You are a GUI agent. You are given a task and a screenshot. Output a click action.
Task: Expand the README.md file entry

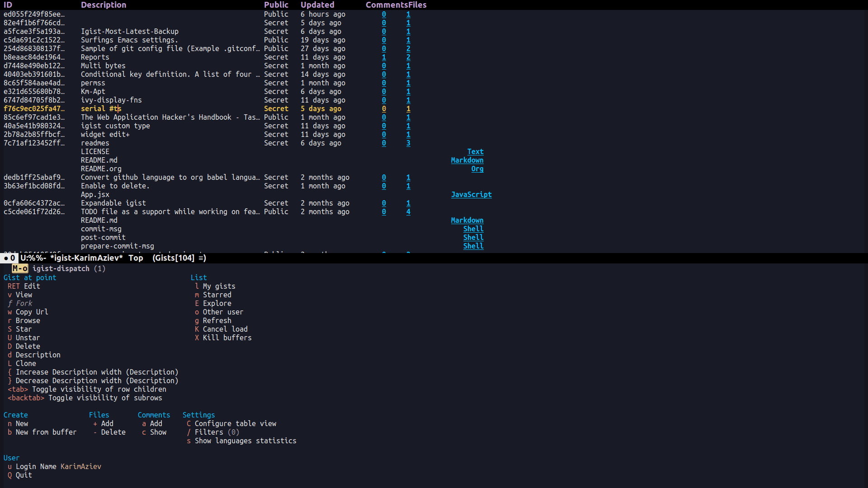pos(99,160)
